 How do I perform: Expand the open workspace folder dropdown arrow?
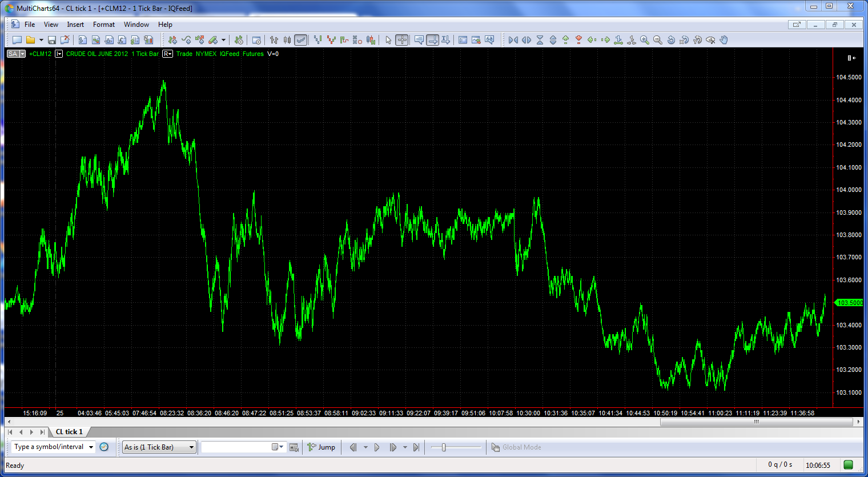tap(41, 40)
